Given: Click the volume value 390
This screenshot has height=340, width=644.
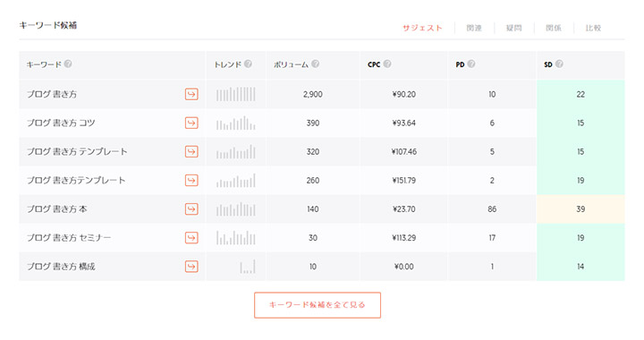Looking at the screenshot, I should (313, 123).
